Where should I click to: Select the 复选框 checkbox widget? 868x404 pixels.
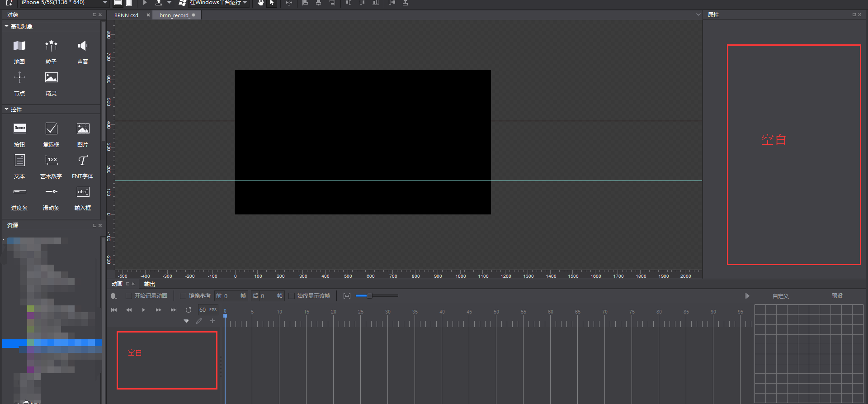51,134
